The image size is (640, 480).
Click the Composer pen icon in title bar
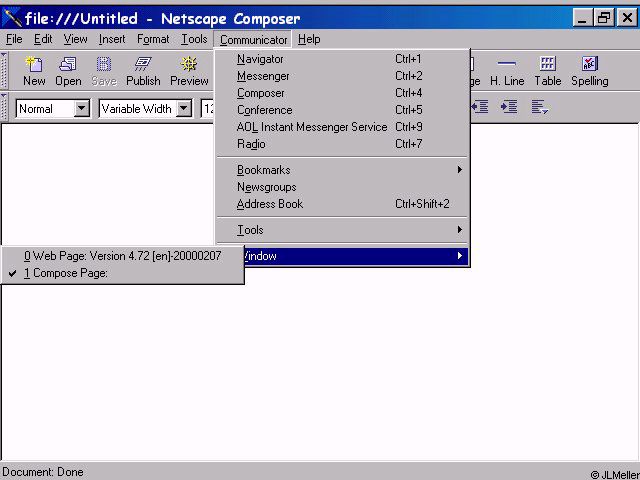[12, 18]
